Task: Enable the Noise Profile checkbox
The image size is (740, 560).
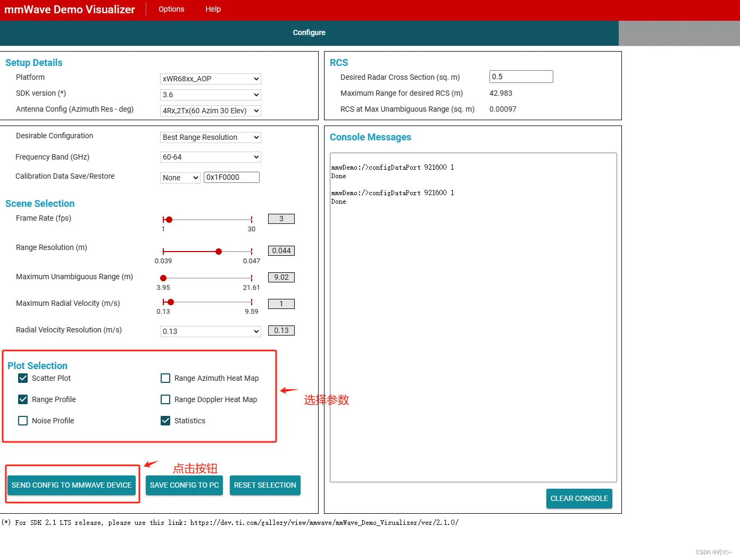Action: pyautogui.click(x=23, y=421)
